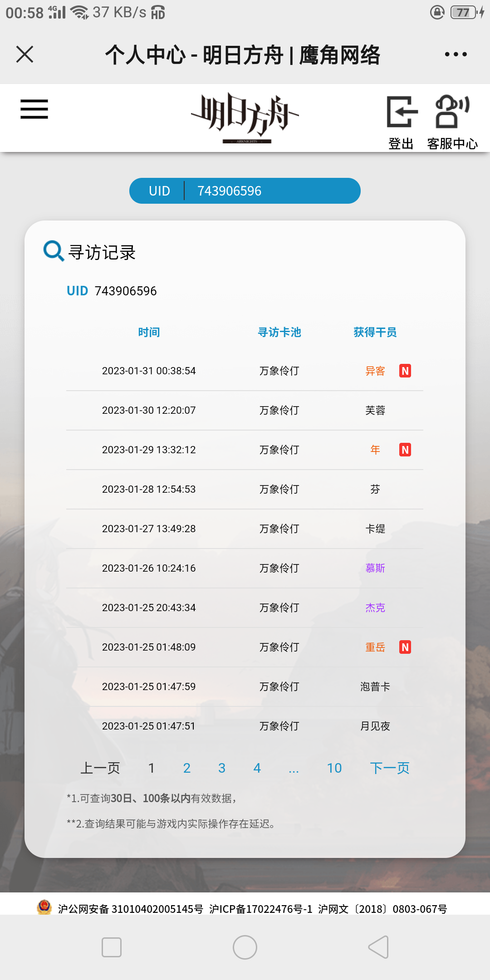Screen dimensions: 490x980
Task: Tap the 明日方舟 Arknights logo
Action: click(x=245, y=118)
